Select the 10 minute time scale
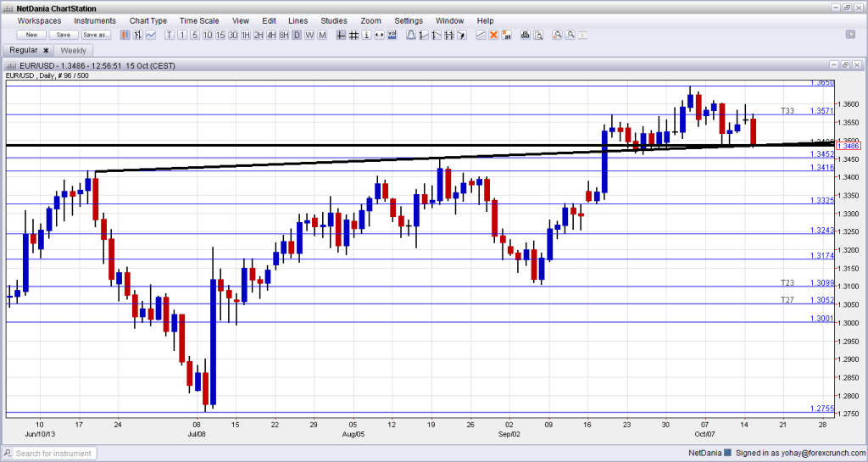 click(208, 35)
